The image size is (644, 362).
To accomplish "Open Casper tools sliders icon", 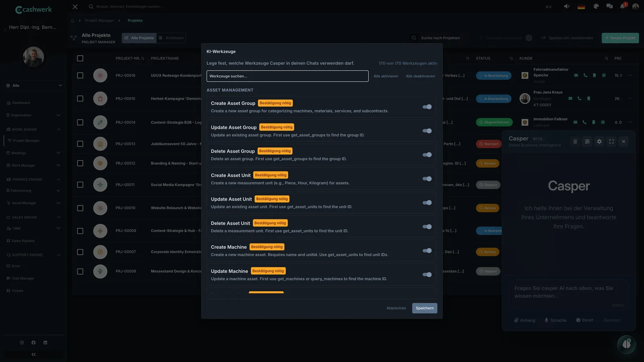I will pos(587,142).
